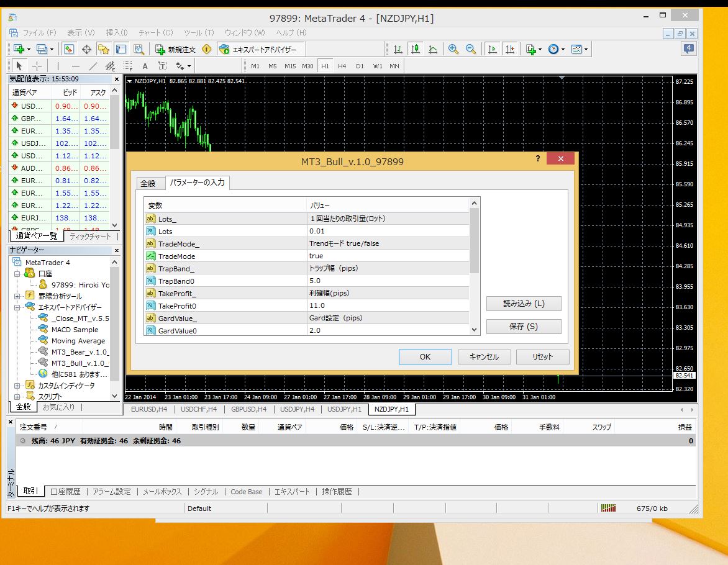Click the 新規注文 new order button
Screen dimensions: 728x565
pos(176,49)
